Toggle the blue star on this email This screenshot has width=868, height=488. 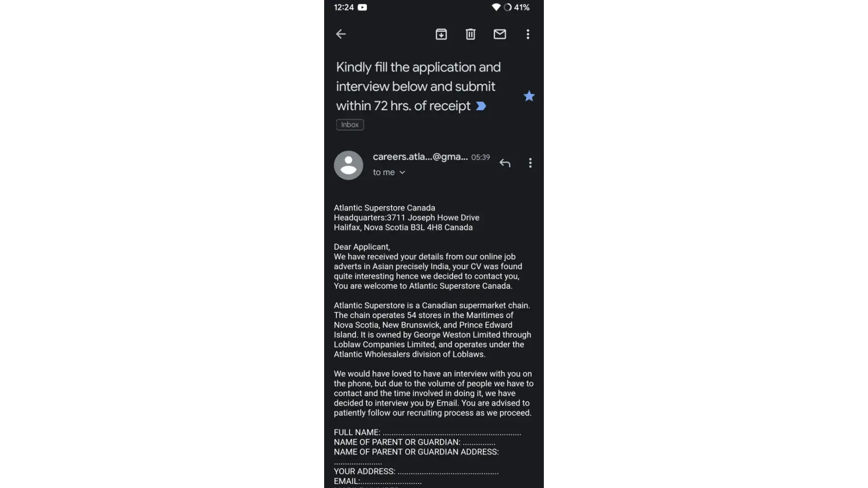[529, 96]
